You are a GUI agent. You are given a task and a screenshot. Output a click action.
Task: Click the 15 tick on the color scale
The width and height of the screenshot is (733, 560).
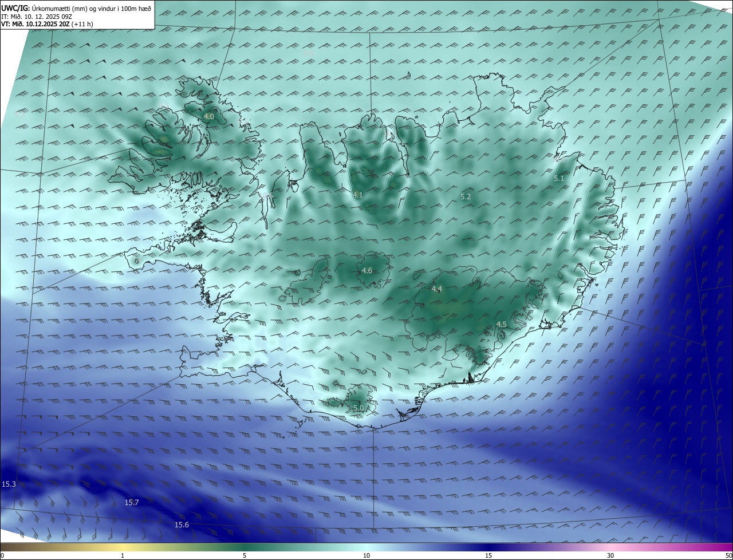coord(488,555)
